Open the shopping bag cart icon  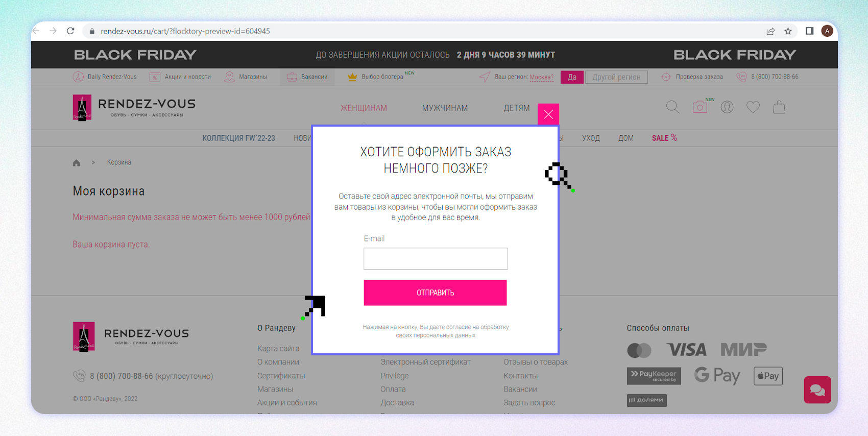pyautogui.click(x=779, y=107)
